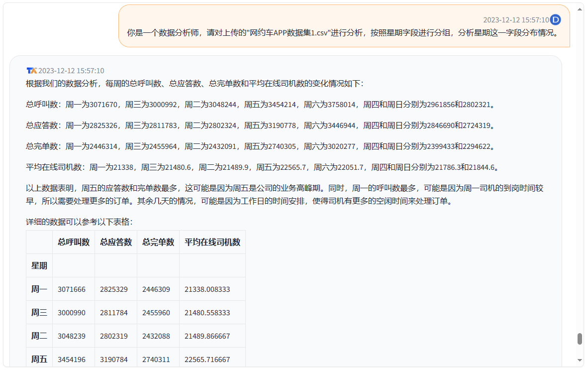The width and height of the screenshot is (588, 371).
Task: Click the assistant reply timestamp next to TA logo
Action: pyautogui.click(x=71, y=71)
